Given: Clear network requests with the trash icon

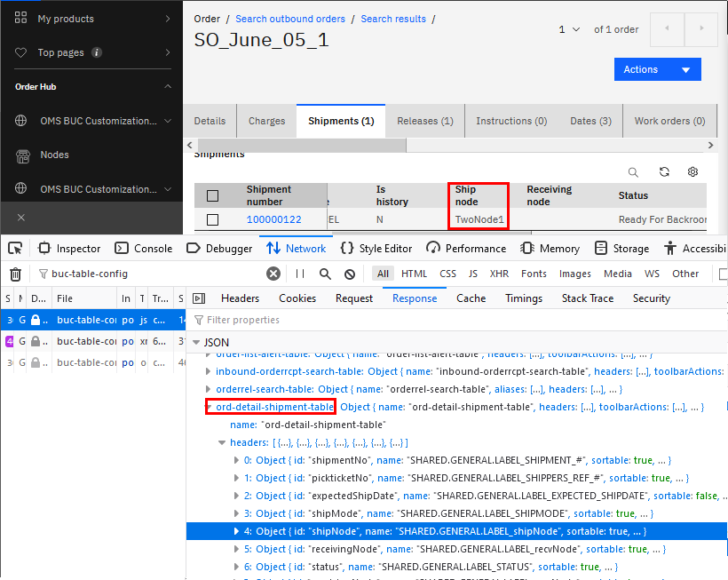Looking at the screenshot, I should tap(15, 274).
